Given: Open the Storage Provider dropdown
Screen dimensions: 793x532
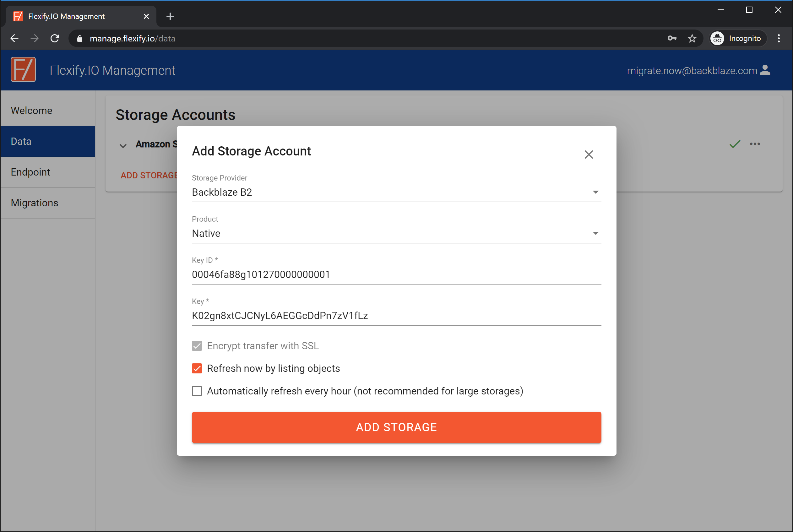Looking at the screenshot, I should (x=396, y=192).
